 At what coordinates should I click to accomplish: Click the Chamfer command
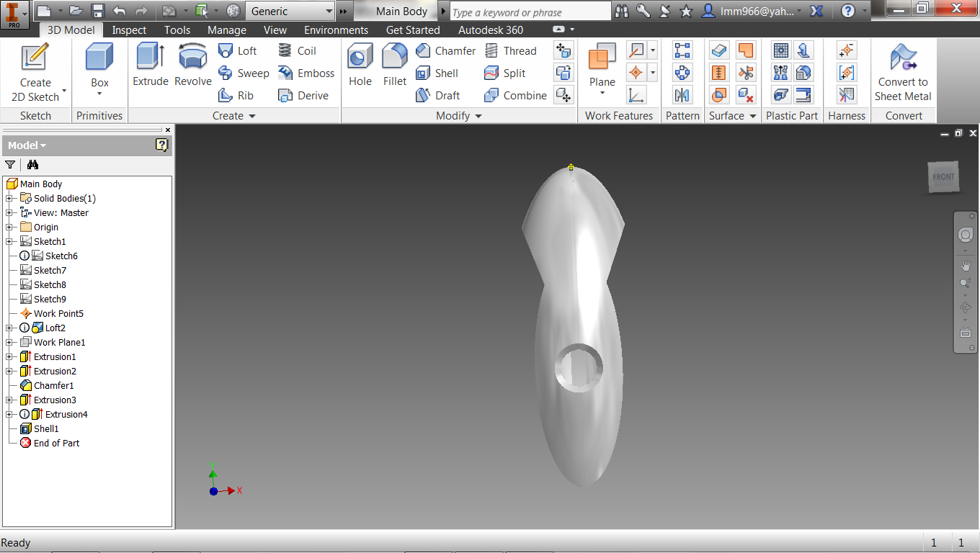[x=446, y=50]
